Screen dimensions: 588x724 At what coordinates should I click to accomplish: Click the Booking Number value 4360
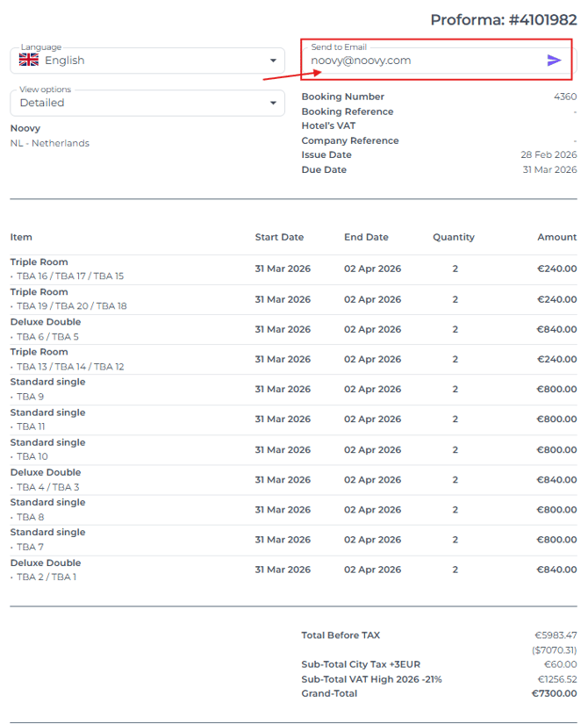[x=565, y=97]
